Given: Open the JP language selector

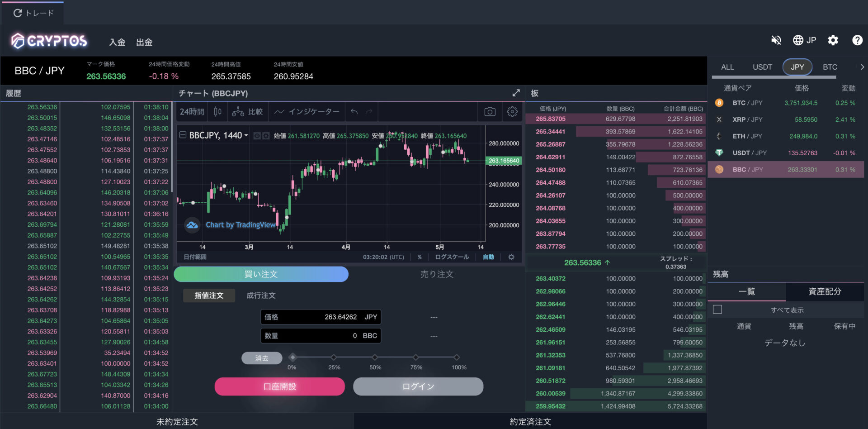Looking at the screenshot, I should 805,40.
